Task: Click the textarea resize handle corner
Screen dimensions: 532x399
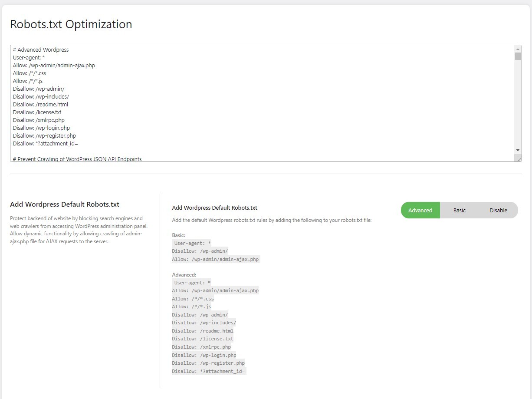Action: (519, 158)
